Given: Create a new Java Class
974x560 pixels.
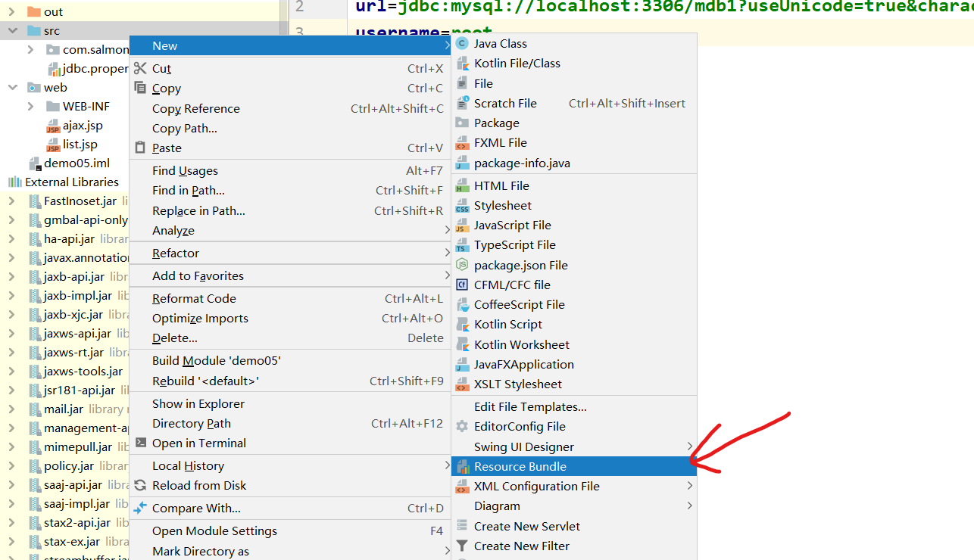Looking at the screenshot, I should pos(502,43).
